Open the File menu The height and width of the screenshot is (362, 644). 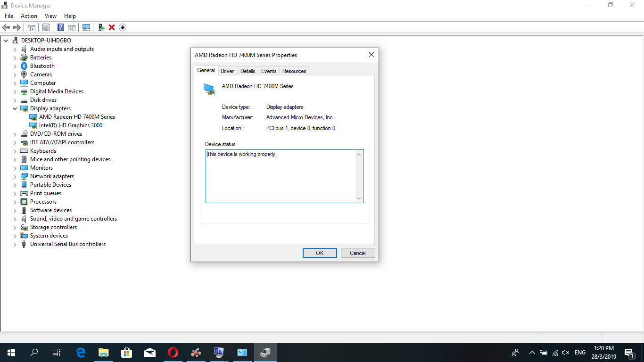coord(9,16)
